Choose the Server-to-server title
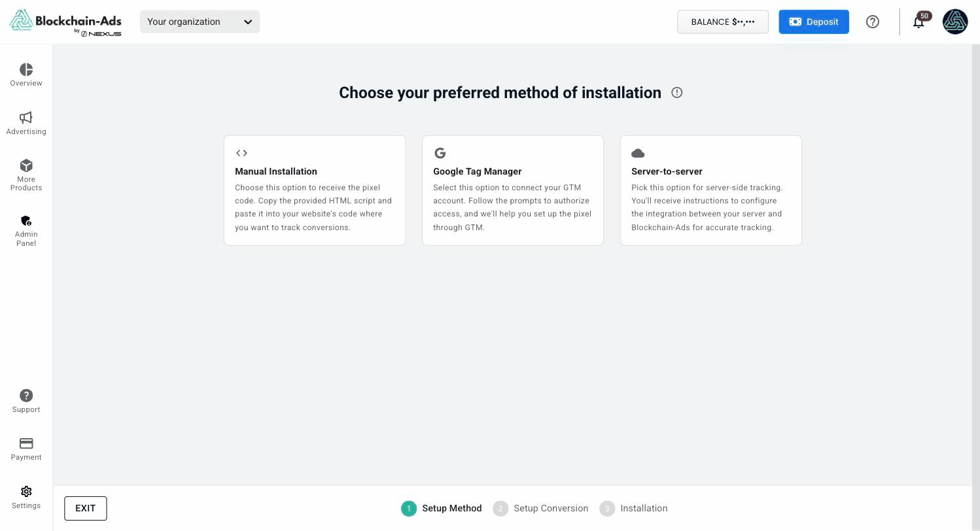 point(667,171)
